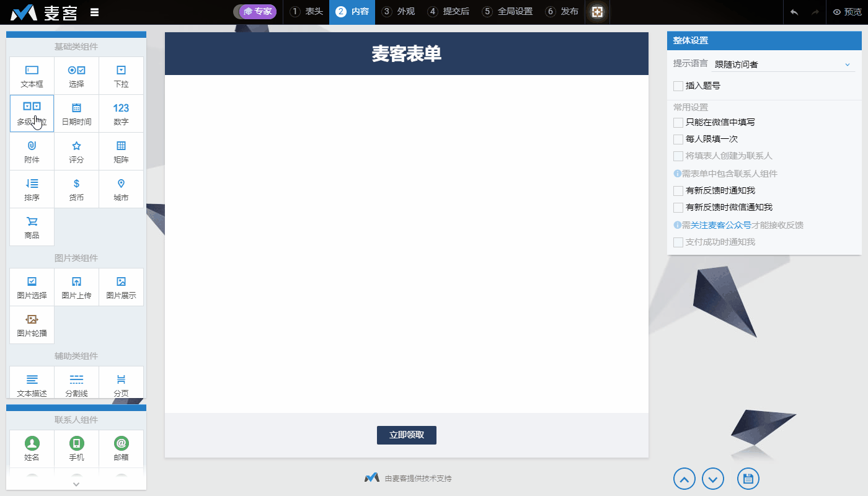Enable 有新反馈时通知我

click(x=678, y=191)
